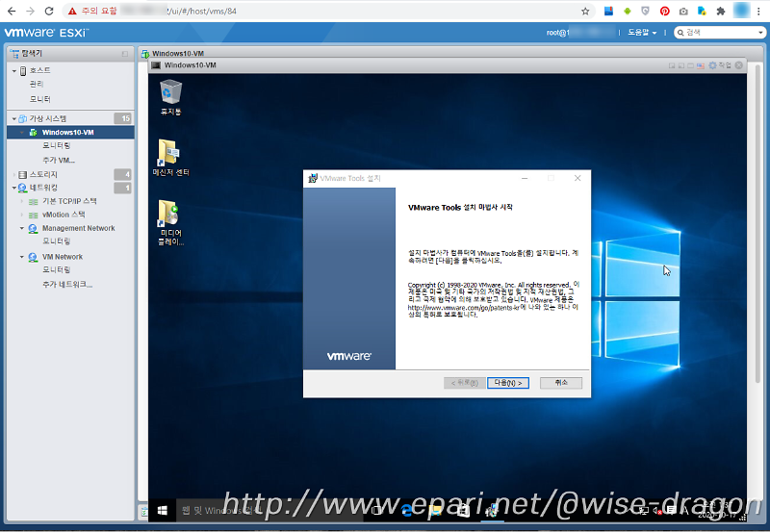Viewport: 770px width, 532px height.
Task: Go back in the browser
Action: [x=12, y=11]
